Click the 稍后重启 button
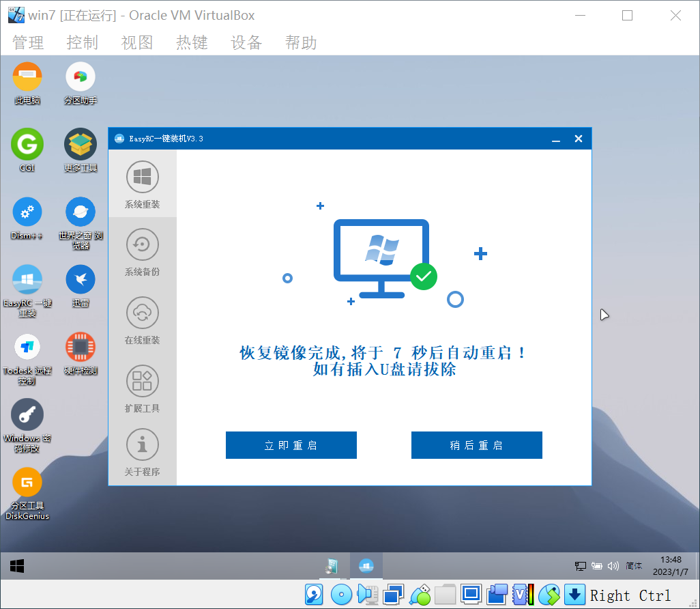Viewport: 700px width, 609px height. [x=477, y=445]
